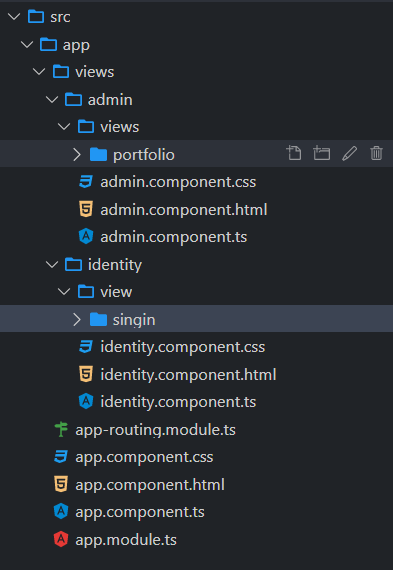Select the src folder label
This screenshot has height=570, width=393.
[x=60, y=17]
